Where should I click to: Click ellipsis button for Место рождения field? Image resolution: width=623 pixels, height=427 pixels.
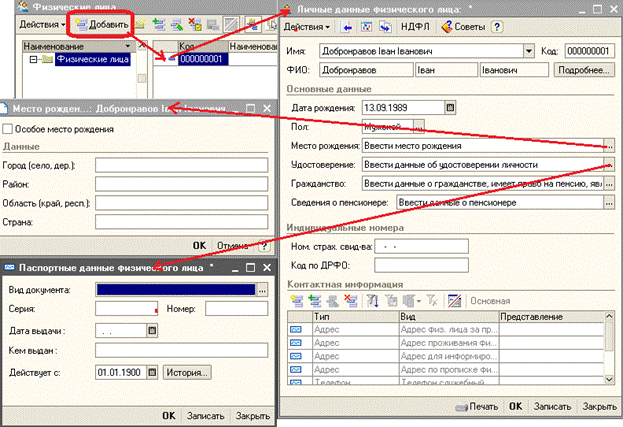coord(608,145)
